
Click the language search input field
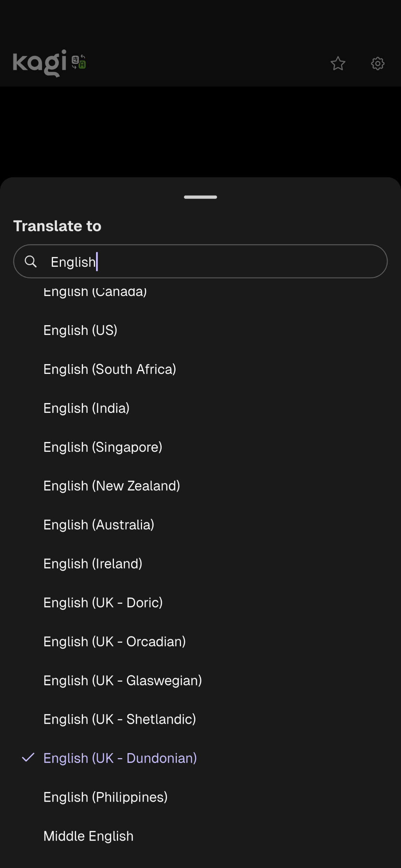click(x=200, y=262)
